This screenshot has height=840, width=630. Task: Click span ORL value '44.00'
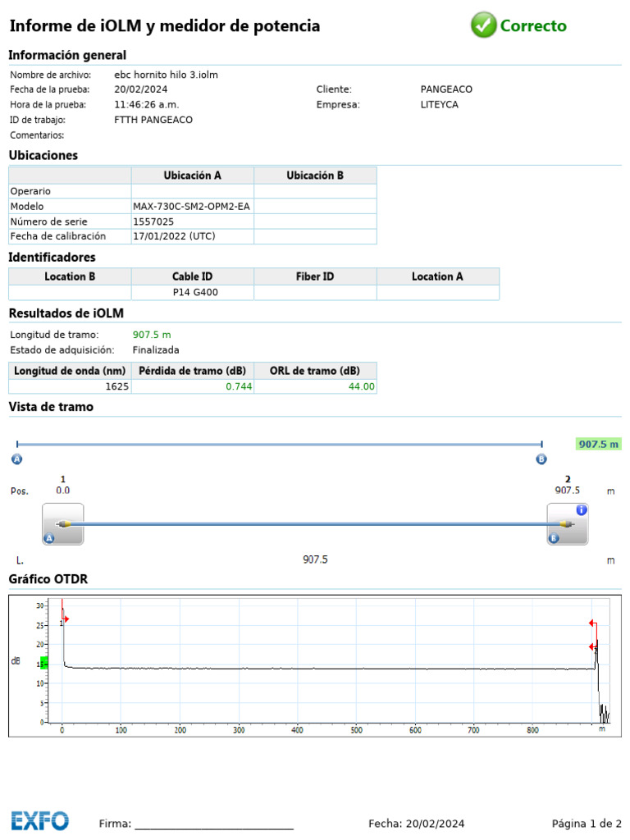362,387
